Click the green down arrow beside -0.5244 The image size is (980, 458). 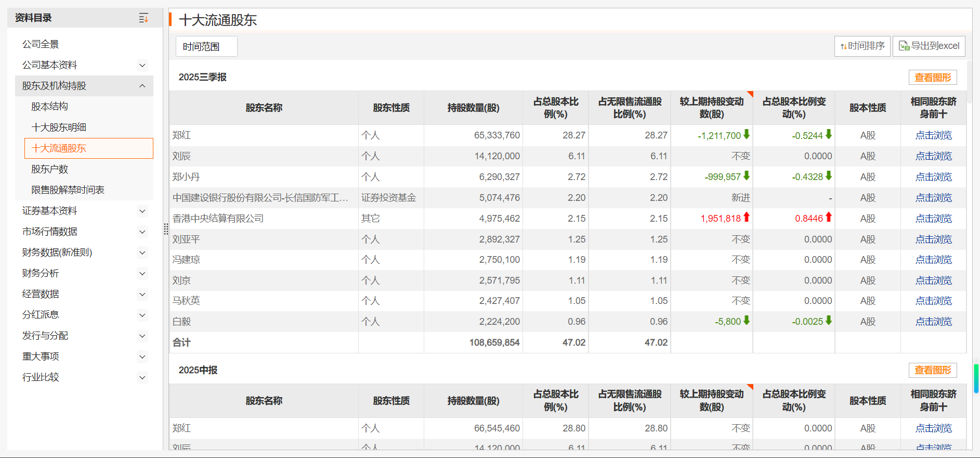829,134
